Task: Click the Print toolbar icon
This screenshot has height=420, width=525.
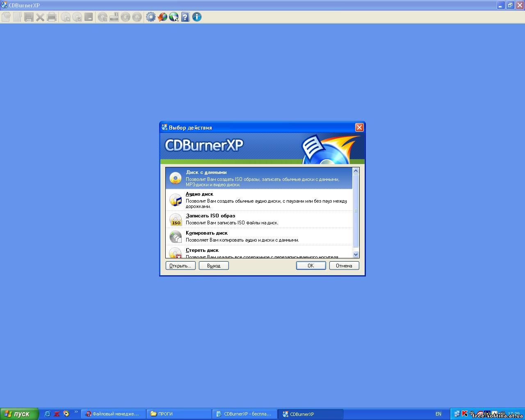Action: click(52, 17)
